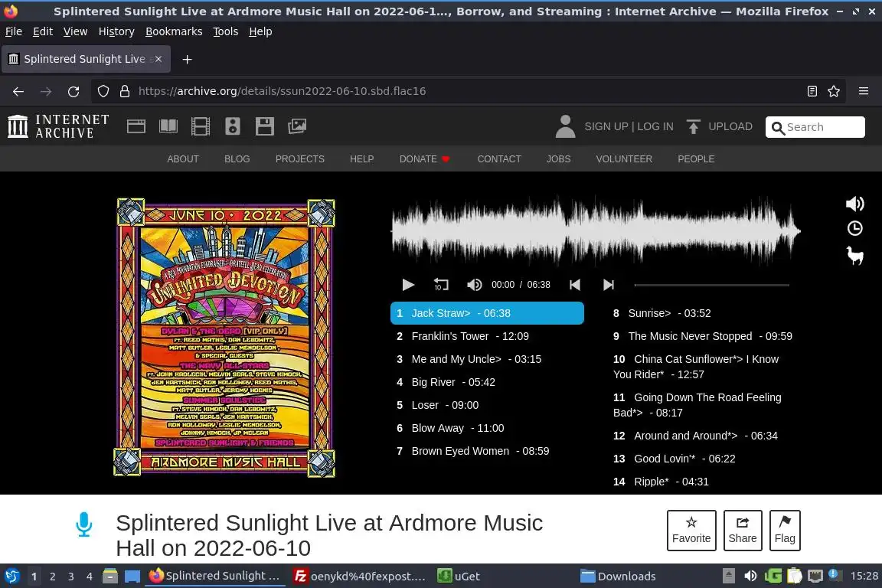Play track 7 Brown Eyed Women
This screenshot has height=588, width=882.
point(487,451)
